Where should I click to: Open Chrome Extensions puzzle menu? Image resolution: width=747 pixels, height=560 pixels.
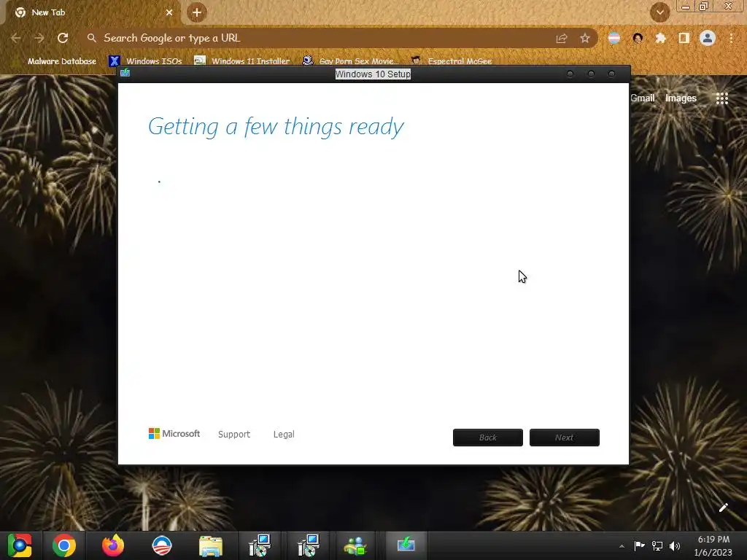661,38
